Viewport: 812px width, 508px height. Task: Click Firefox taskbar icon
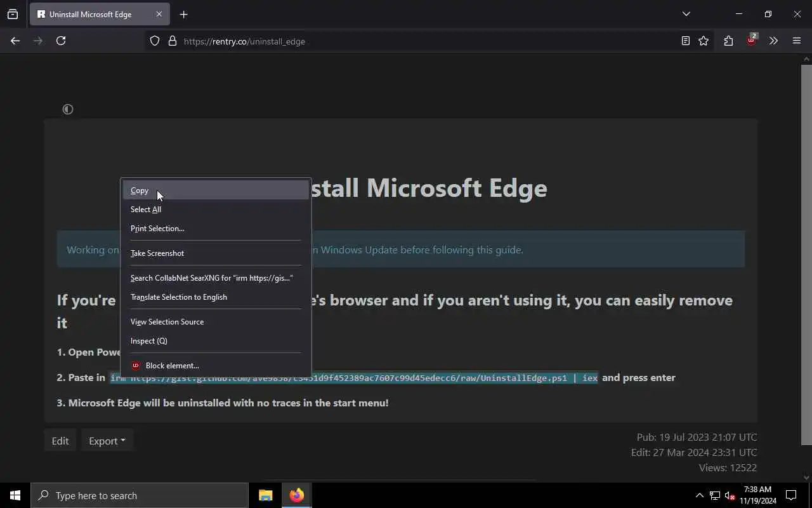click(296, 495)
